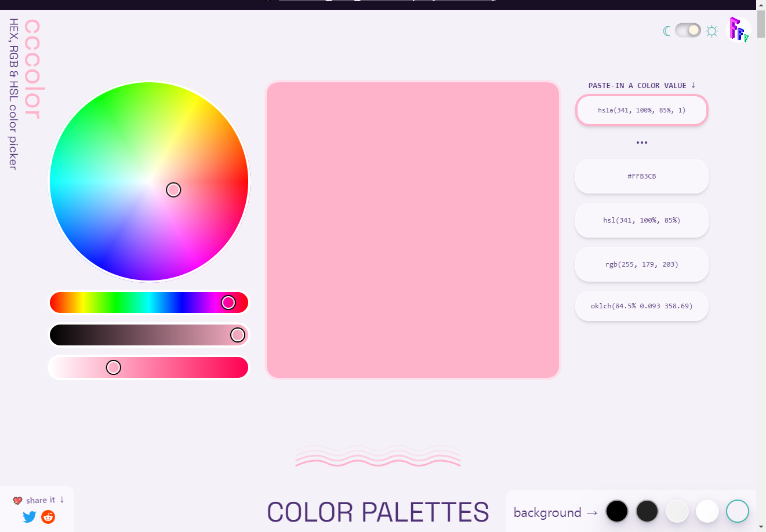This screenshot has height=532, width=766.
Task: Set background to light gray swatch
Action: pos(677,511)
